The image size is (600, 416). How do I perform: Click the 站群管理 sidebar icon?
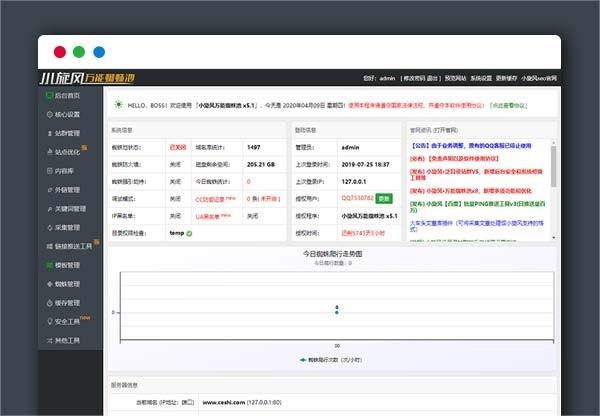pyautogui.click(x=48, y=133)
